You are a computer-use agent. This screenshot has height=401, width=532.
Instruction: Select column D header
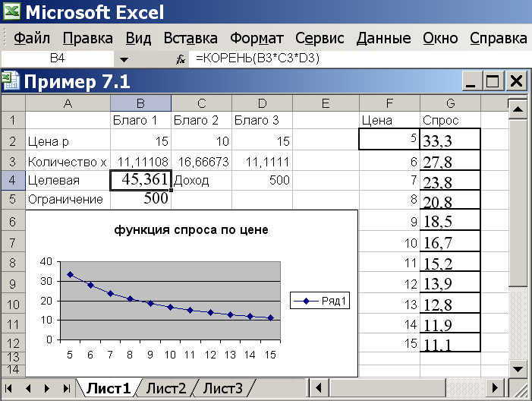(263, 103)
